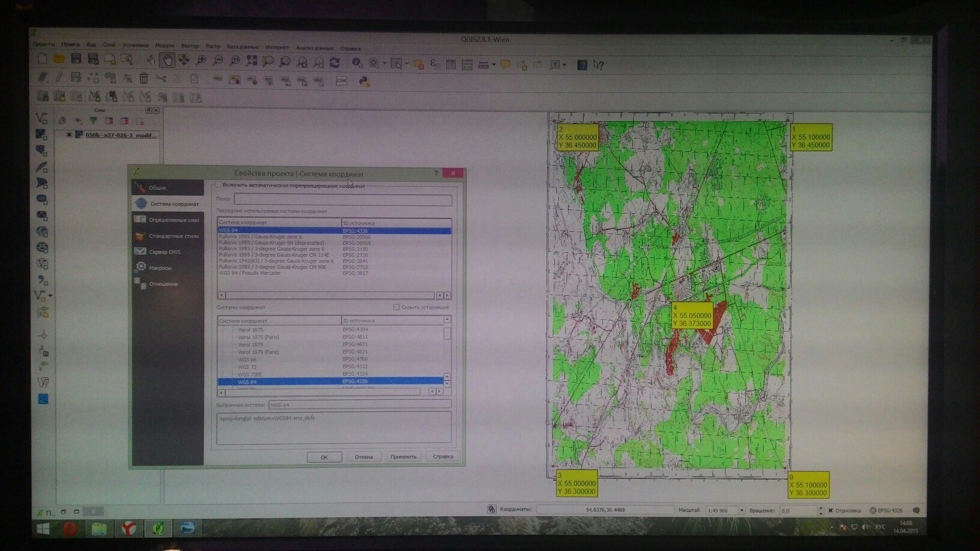Expand the text annotation dropdown arrow
Image resolution: width=980 pixels, height=551 pixels.
coord(564,65)
